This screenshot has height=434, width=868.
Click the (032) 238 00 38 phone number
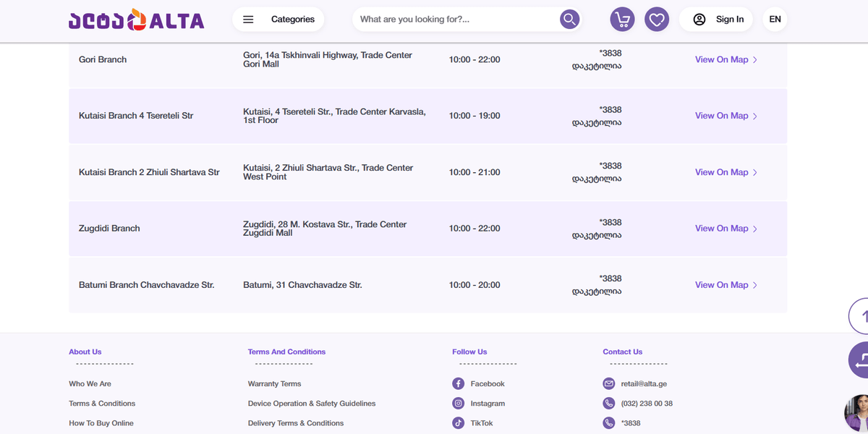click(x=647, y=404)
